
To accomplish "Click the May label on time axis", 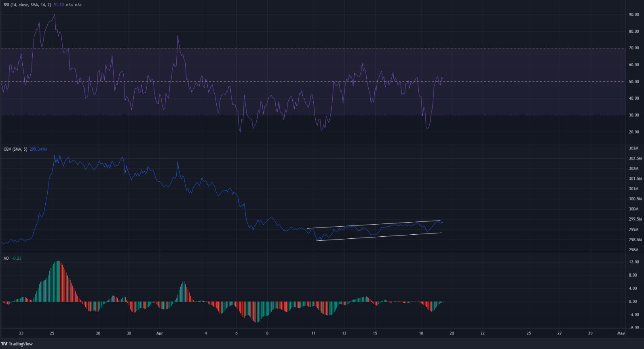I will (x=621, y=333).
